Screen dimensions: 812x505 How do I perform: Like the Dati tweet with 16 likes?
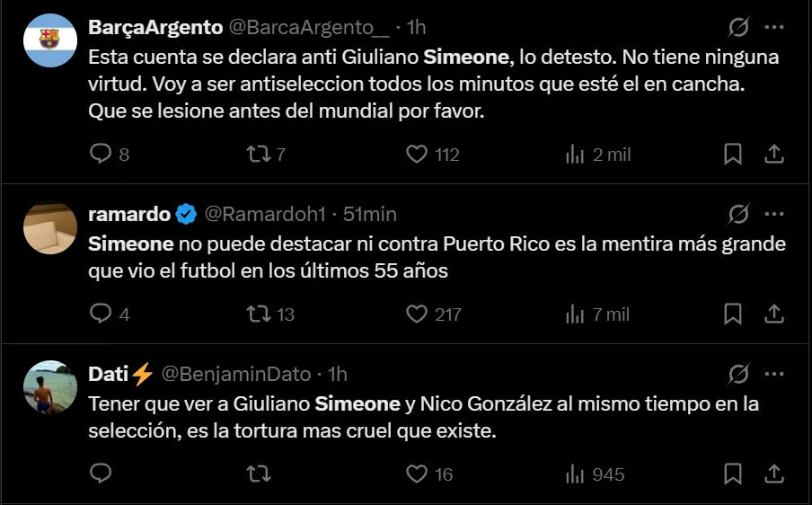416,474
